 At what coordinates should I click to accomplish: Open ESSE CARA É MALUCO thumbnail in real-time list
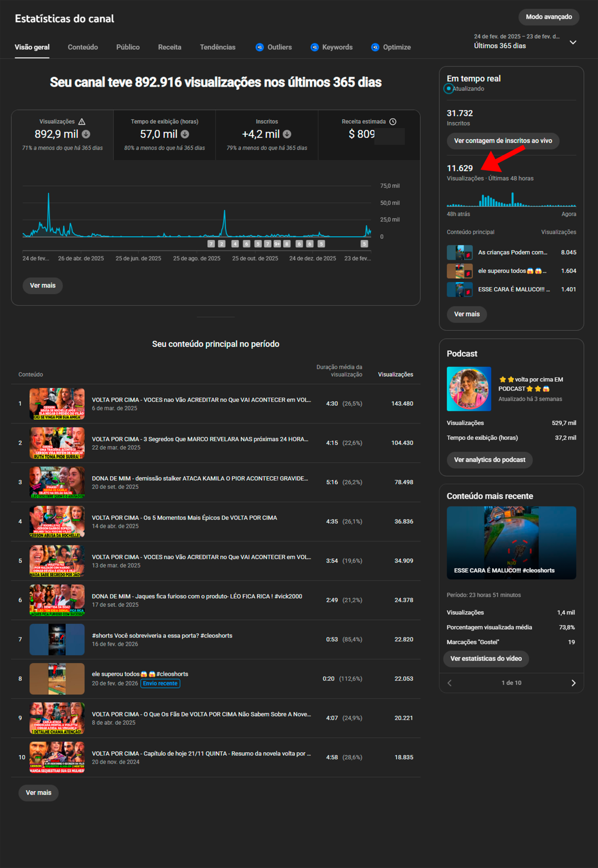[x=460, y=289]
